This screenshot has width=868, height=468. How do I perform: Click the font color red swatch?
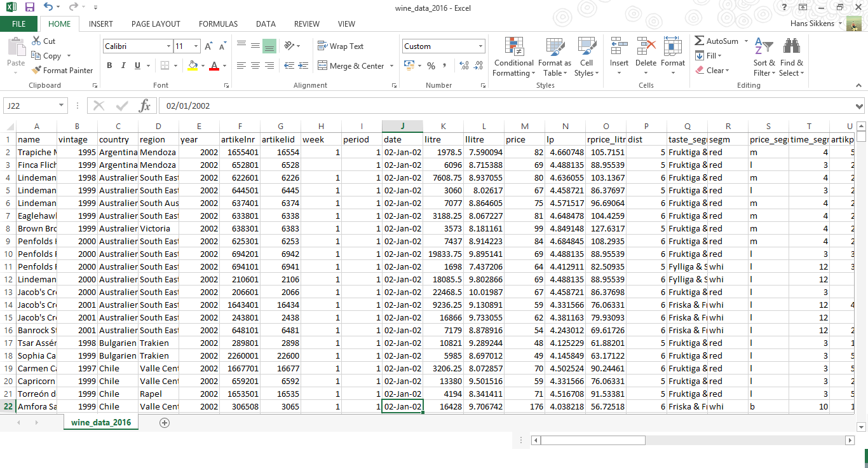coord(214,65)
